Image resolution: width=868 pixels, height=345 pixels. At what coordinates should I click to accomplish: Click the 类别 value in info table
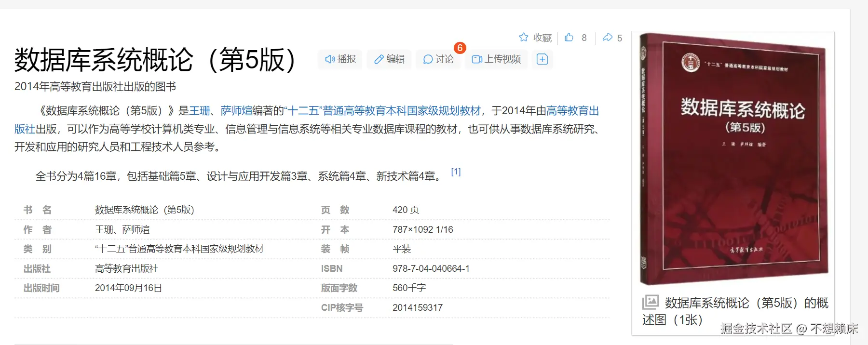tap(179, 249)
